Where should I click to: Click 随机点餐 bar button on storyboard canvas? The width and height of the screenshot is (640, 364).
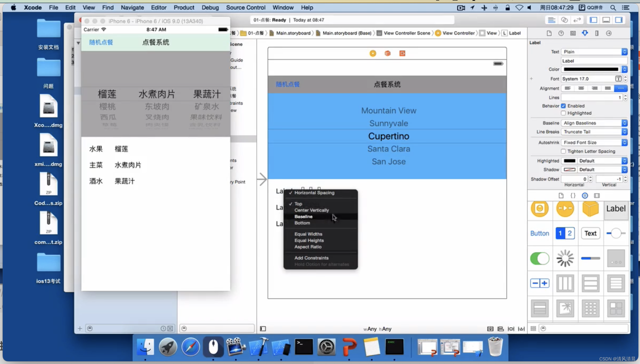click(288, 85)
